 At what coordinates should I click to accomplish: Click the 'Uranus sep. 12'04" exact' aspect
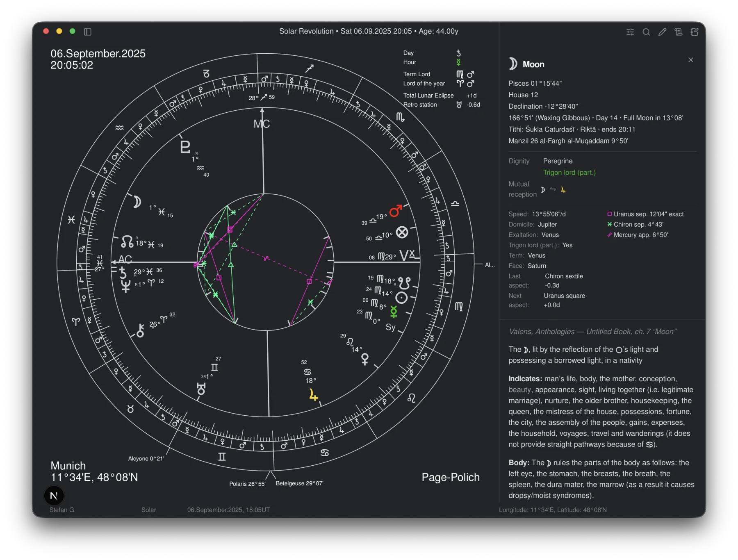(x=645, y=214)
